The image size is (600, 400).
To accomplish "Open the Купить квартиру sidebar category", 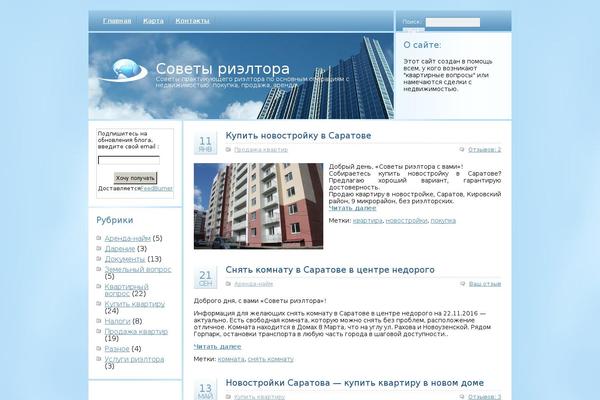I will 134,304.
